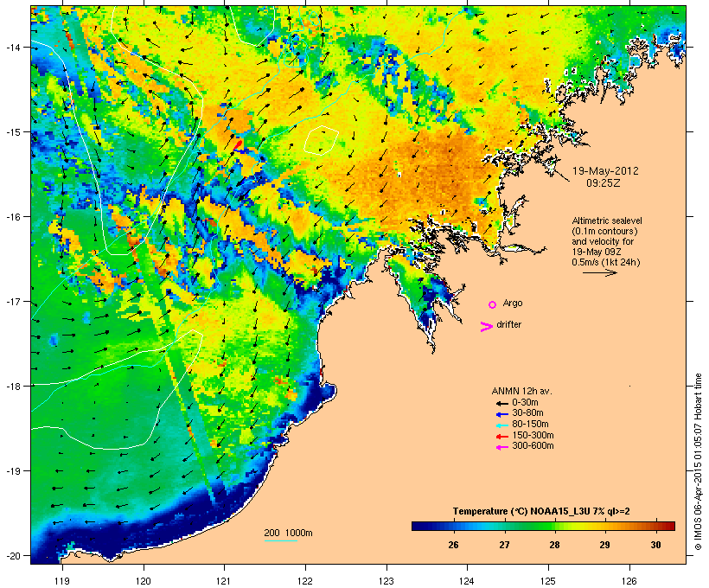Click colorbar value 26
Image resolution: width=709 pixels, height=588 pixels.
pos(454,545)
